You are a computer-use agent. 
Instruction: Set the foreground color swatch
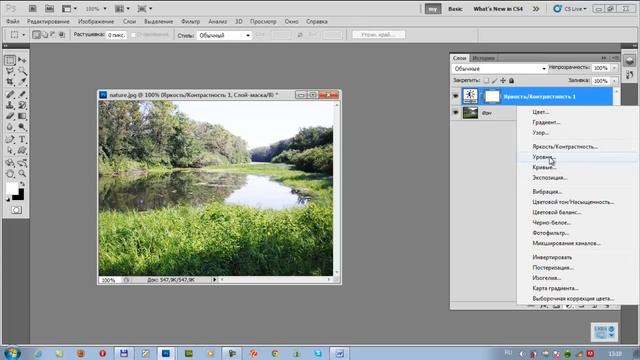click(x=12, y=189)
